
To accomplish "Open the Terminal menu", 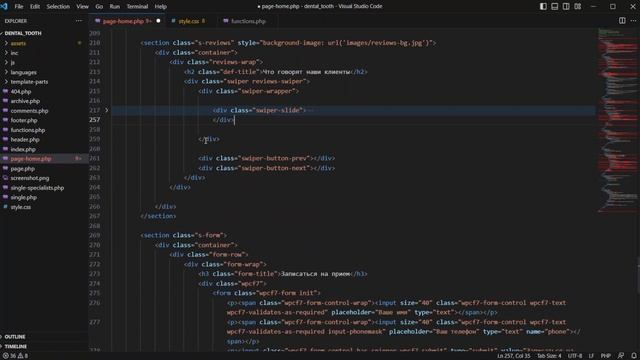I will 137,7.
